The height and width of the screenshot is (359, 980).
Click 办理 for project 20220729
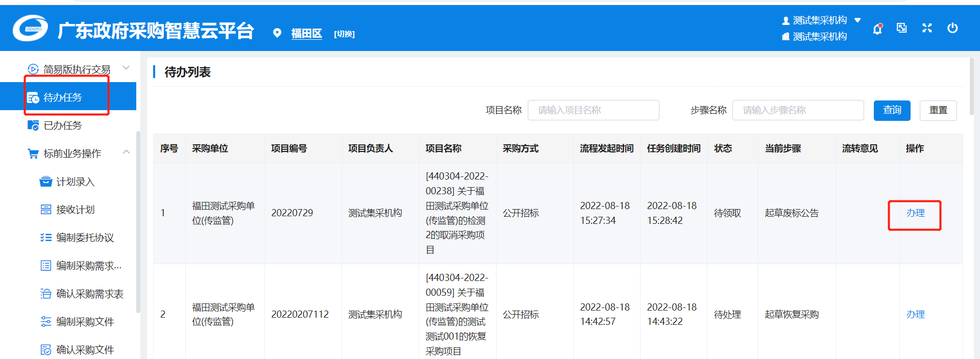915,213
